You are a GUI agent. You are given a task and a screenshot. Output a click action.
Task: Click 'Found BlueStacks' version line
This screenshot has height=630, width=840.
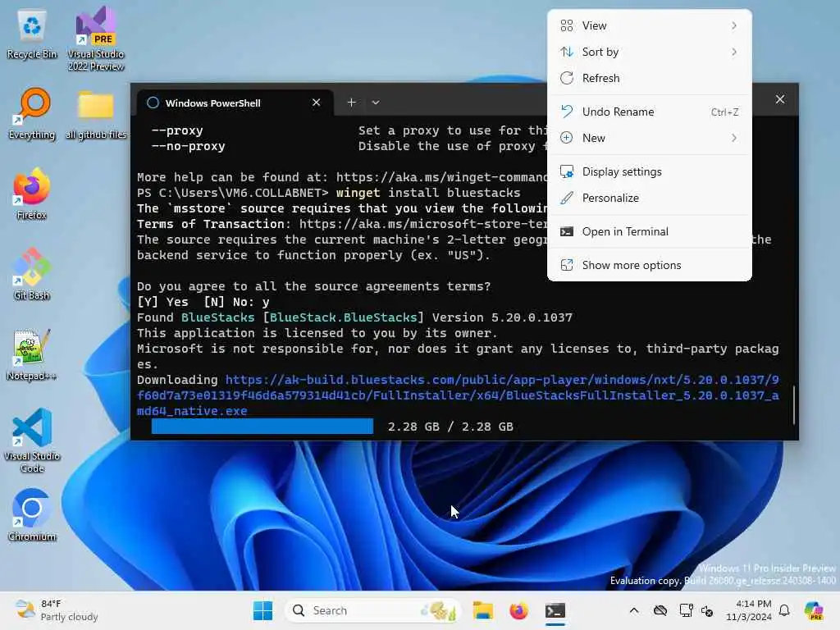(354, 317)
